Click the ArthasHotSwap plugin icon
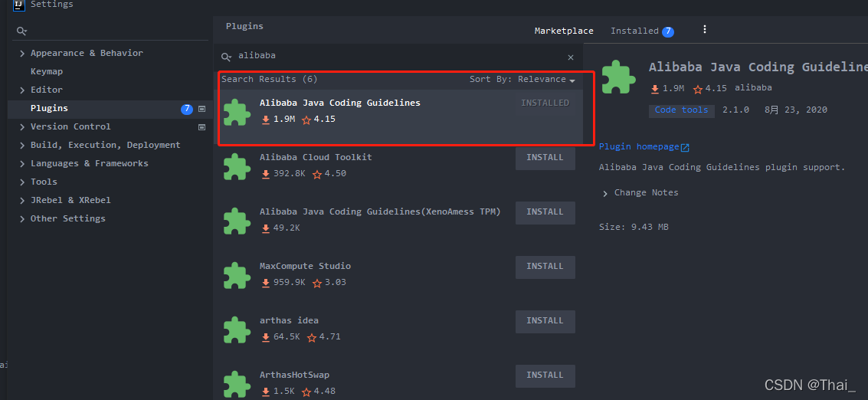Screen dimensions: 868x400 (x=237, y=383)
